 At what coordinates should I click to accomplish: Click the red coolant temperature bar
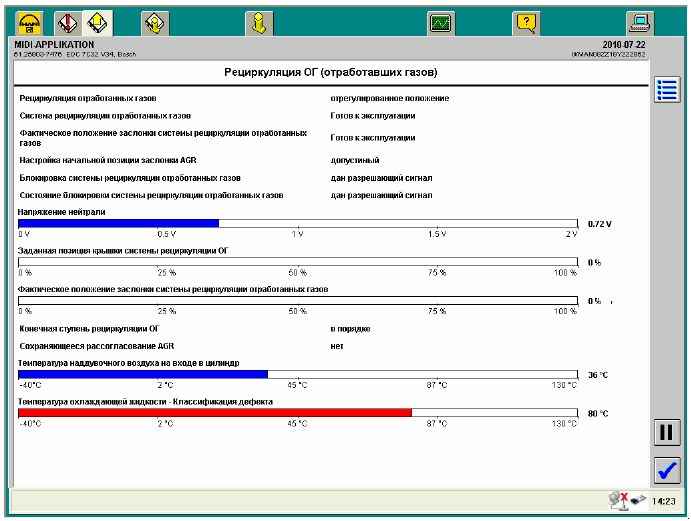click(215, 412)
